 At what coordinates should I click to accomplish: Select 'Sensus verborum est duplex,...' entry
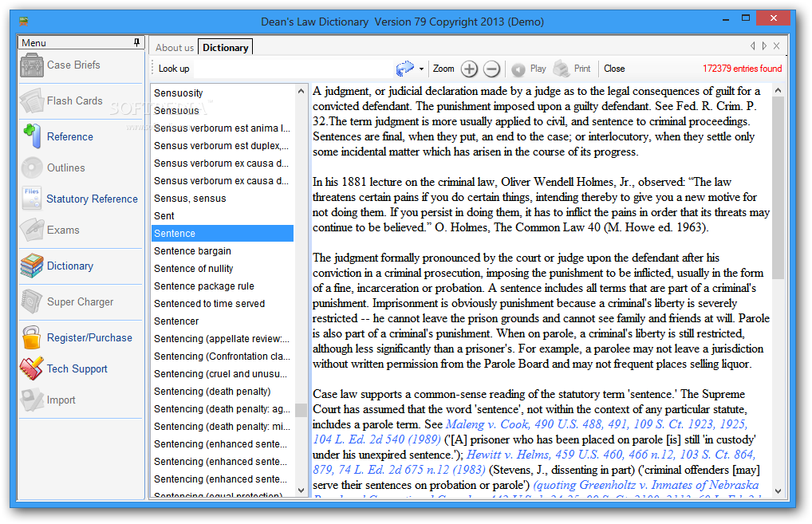[x=223, y=146]
